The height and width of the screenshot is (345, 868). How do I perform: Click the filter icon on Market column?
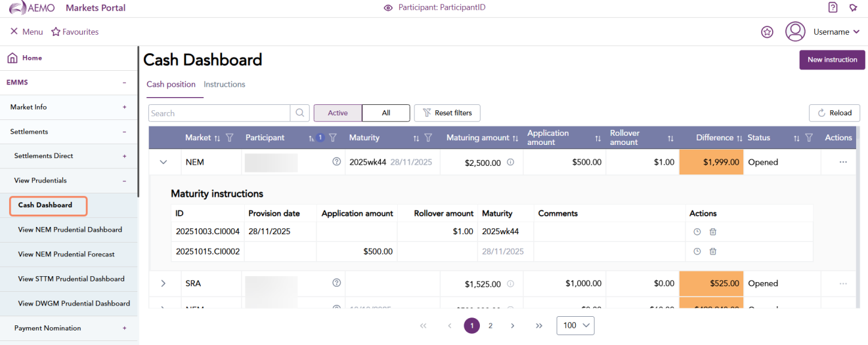click(229, 138)
